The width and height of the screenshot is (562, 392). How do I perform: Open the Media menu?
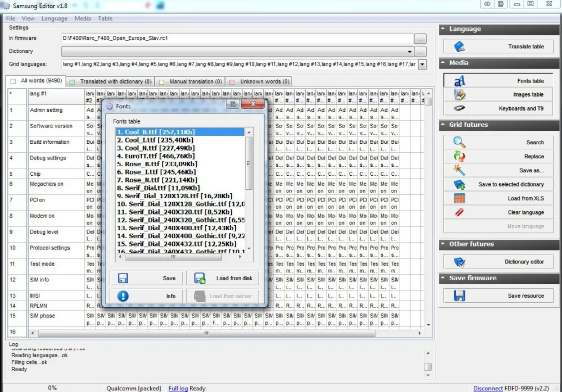point(83,19)
